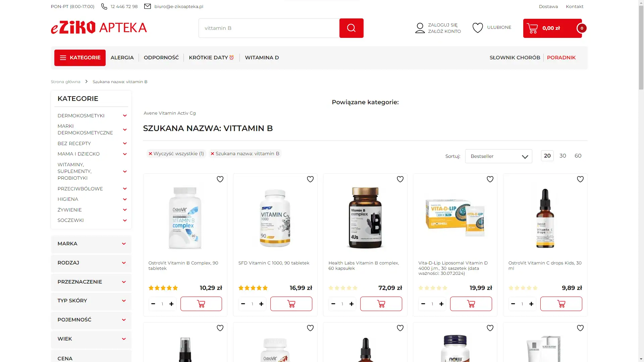Open the KATEGORIE menu button
This screenshot has height=362, width=644.
click(x=80, y=58)
